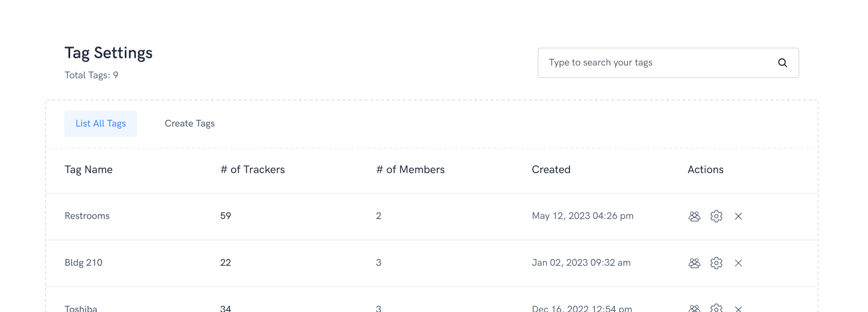The height and width of the screenshot is (312, 868).
Task: Delete the Toshiba tag
Action: 738,309
